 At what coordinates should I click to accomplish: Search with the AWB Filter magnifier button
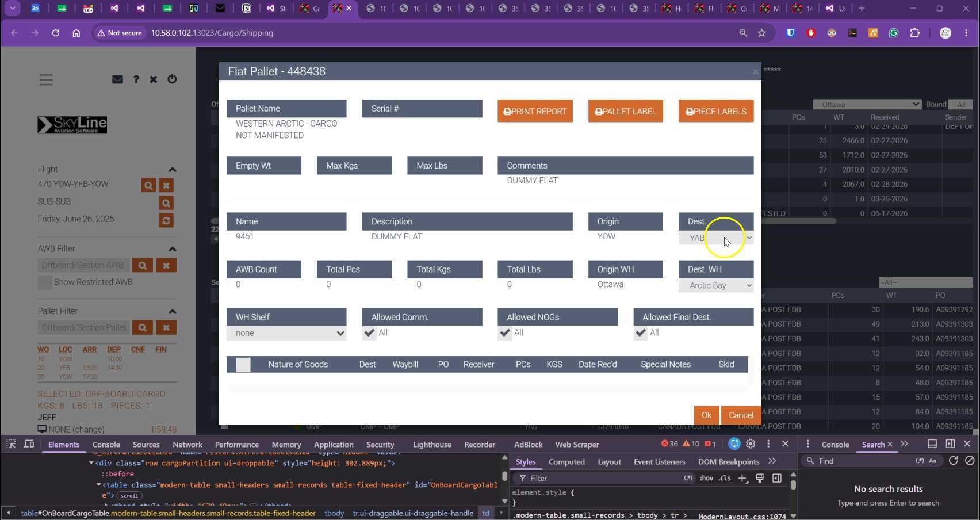click(143, 265)
